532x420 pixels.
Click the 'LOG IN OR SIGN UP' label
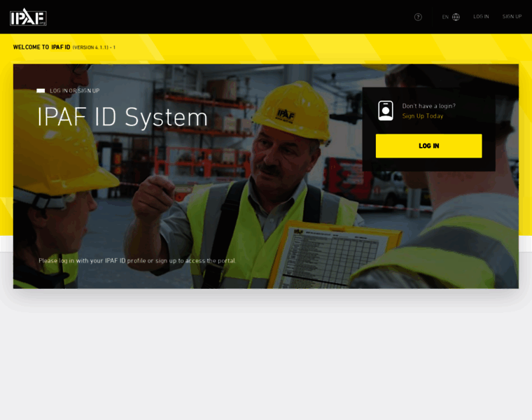point(75,91)
